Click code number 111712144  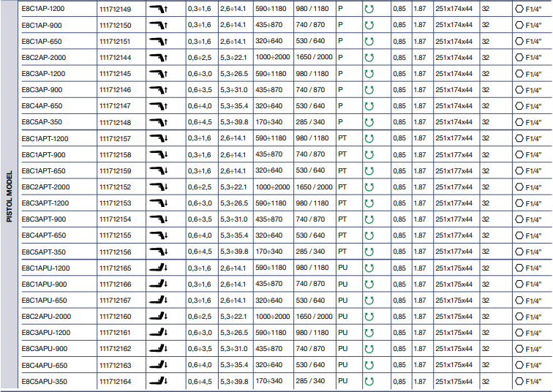point(115,58)
